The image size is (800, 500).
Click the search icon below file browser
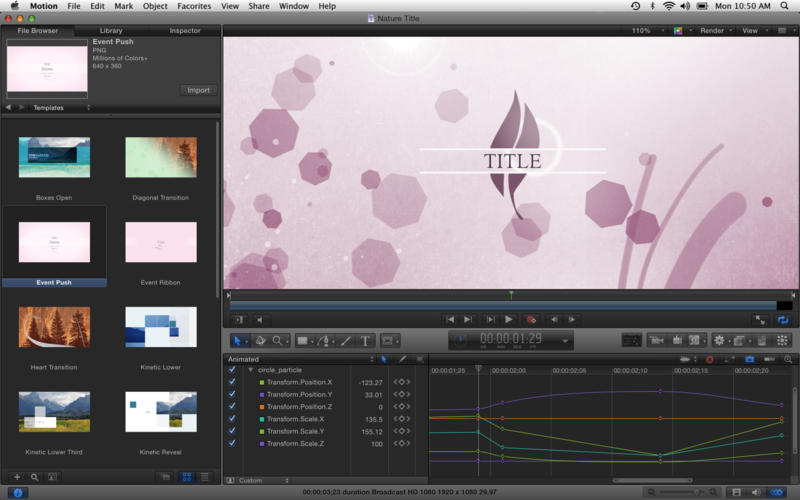[34, 477]
